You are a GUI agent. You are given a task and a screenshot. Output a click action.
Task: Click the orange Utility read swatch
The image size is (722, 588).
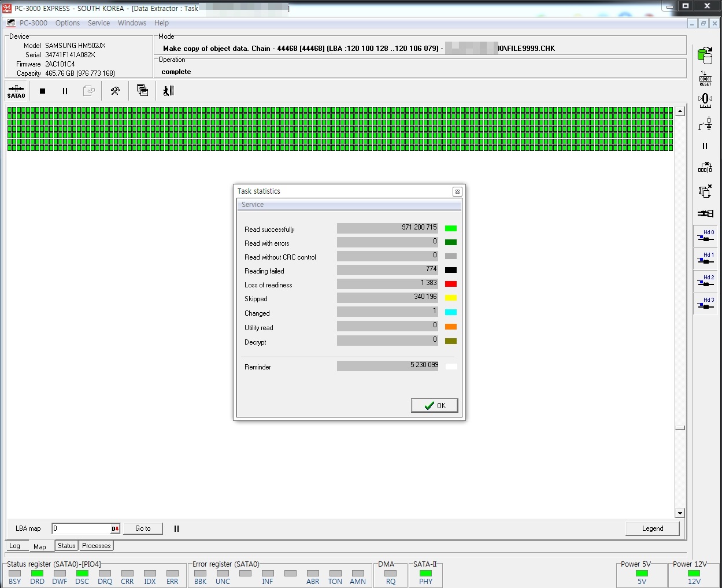click(451, 327)
